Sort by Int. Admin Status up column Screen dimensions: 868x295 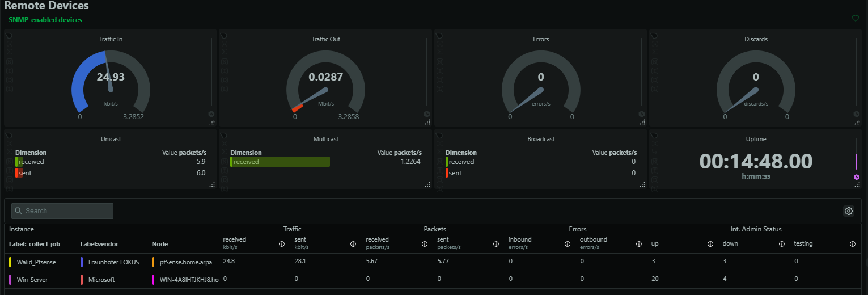pos(655,244)
